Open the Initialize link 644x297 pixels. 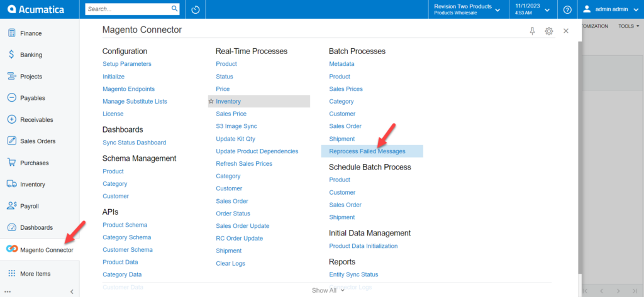pos(113,77)
